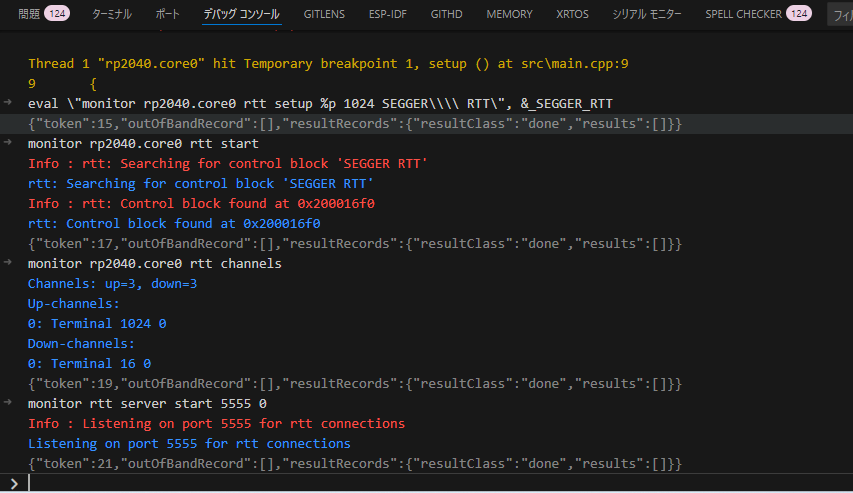Click the 'Down-channels:' line
853x493 pixels.
81,344
